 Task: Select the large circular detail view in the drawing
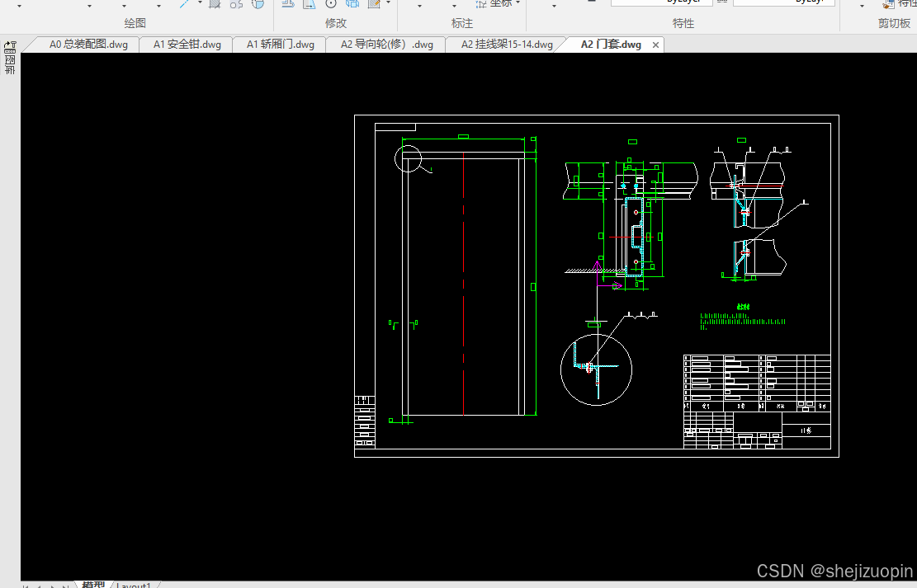click(596, 369)
